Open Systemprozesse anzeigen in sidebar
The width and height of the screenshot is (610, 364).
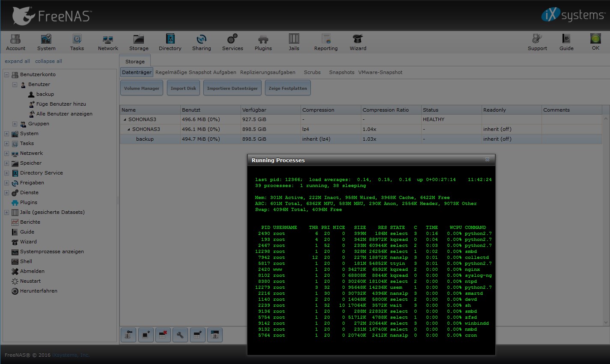click(52, 252)
